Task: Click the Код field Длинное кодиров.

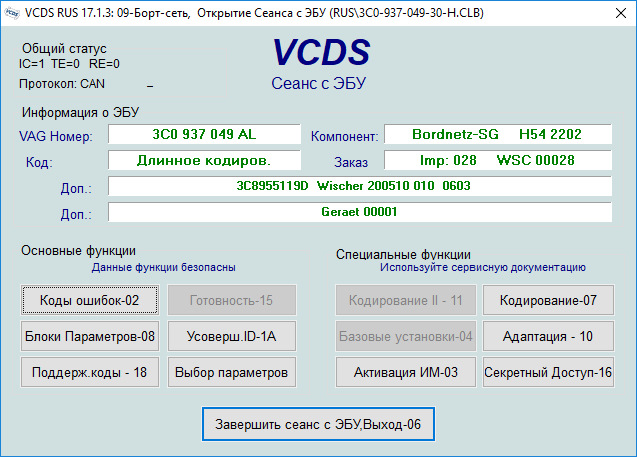Action: click(x=204, y=160)
